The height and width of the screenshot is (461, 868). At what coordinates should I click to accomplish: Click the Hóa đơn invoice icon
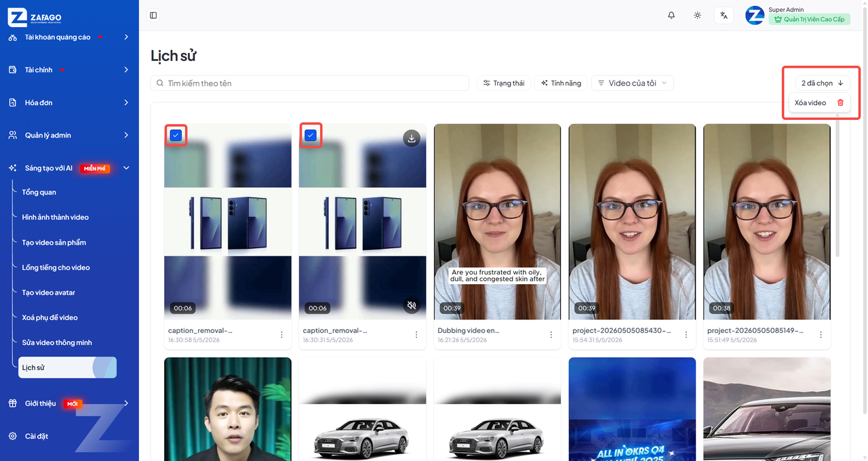(x=12, y=102)
